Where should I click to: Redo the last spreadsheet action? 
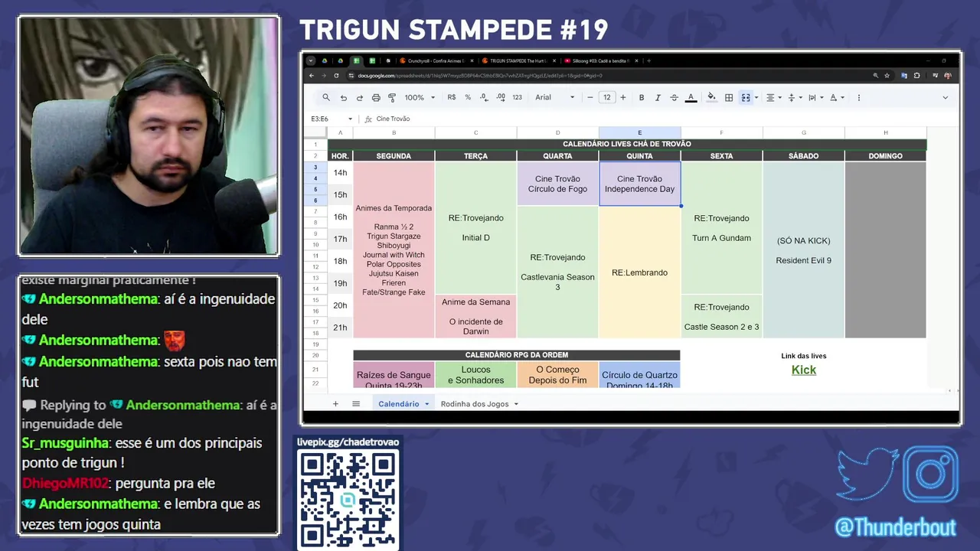click(x=359, y=97)
